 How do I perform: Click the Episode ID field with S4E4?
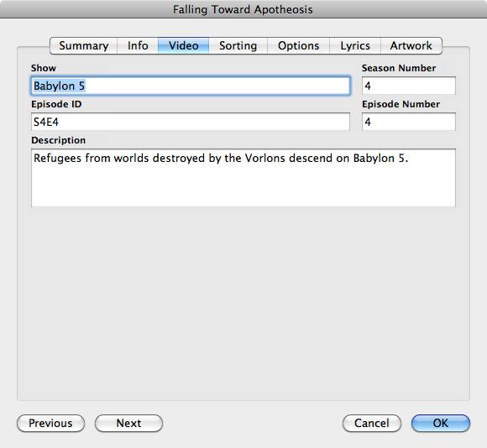point(191,122)
